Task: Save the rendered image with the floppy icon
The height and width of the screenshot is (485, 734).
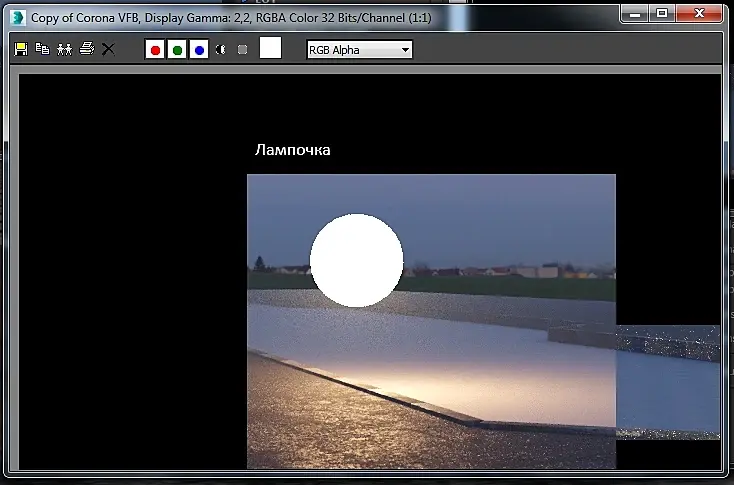Action: [x=21, y=49]
